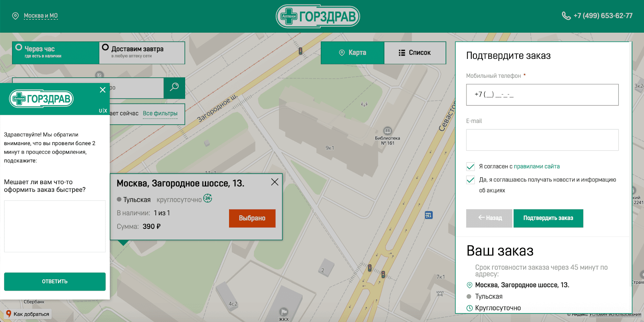This screenshot has width=644, height=322.
Task: Select the 'Через час' pickup option
Action: [x=56, y=52]
